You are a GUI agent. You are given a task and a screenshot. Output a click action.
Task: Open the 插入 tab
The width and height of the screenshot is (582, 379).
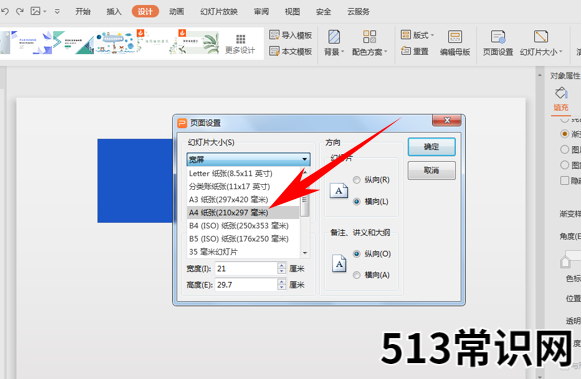coord(114,12)
